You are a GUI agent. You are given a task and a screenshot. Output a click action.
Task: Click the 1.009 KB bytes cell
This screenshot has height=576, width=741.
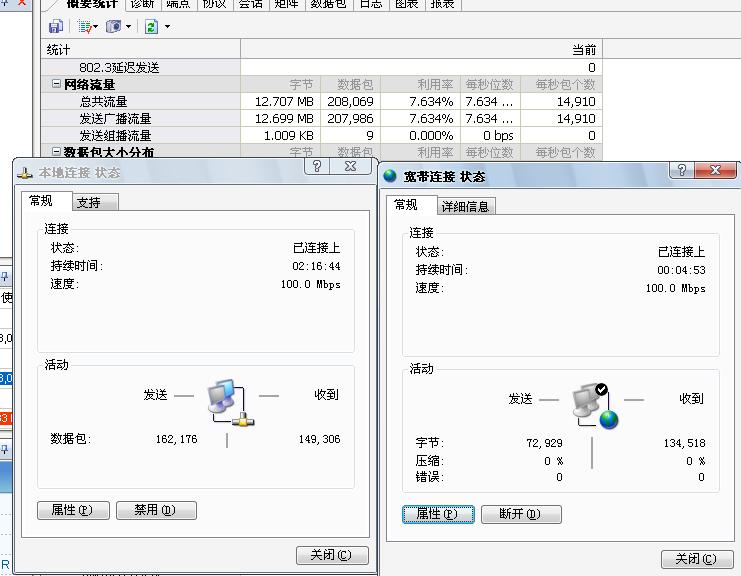281,135
